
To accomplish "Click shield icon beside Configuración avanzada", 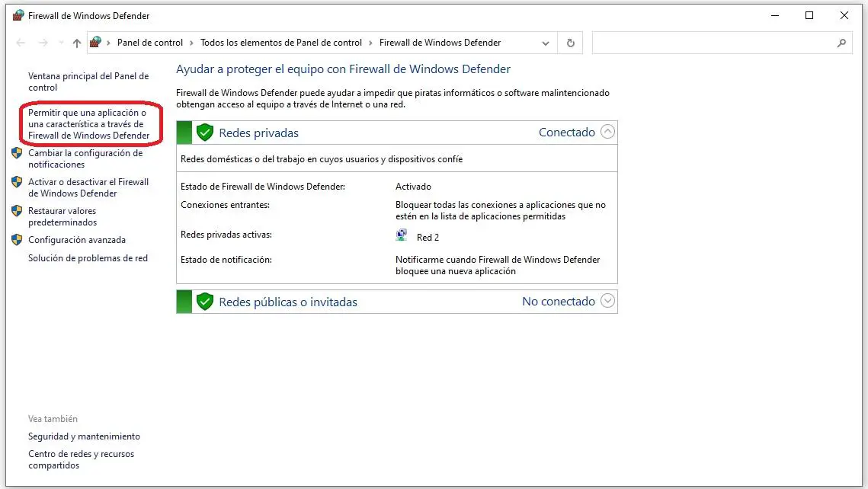I will (17, 239).
